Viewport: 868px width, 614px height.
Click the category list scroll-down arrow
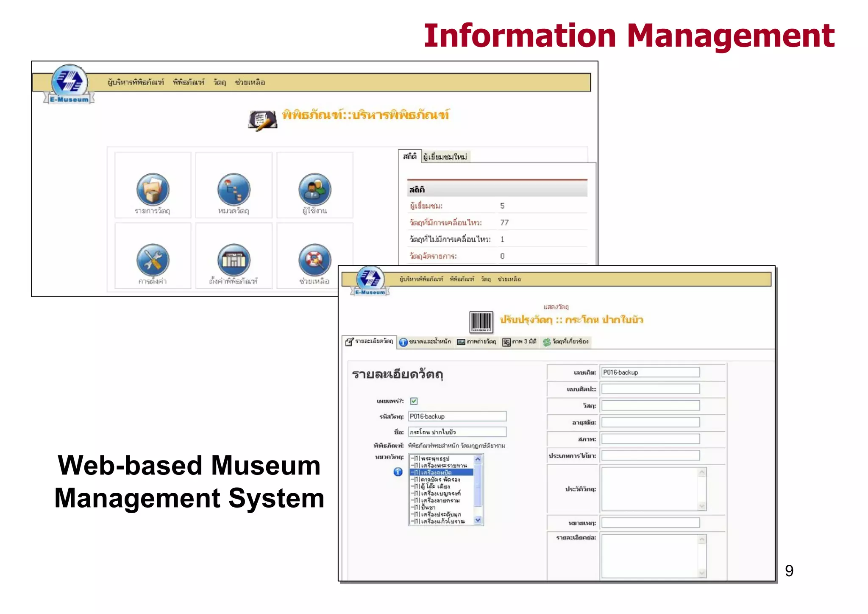478,520
